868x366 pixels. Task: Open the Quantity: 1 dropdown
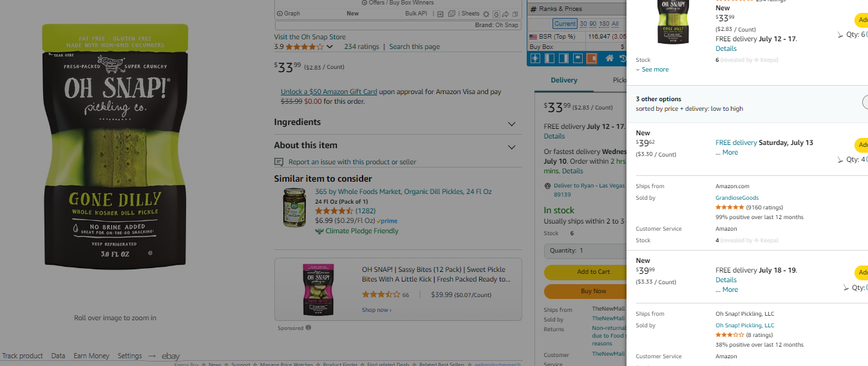(x=585, y=251)
